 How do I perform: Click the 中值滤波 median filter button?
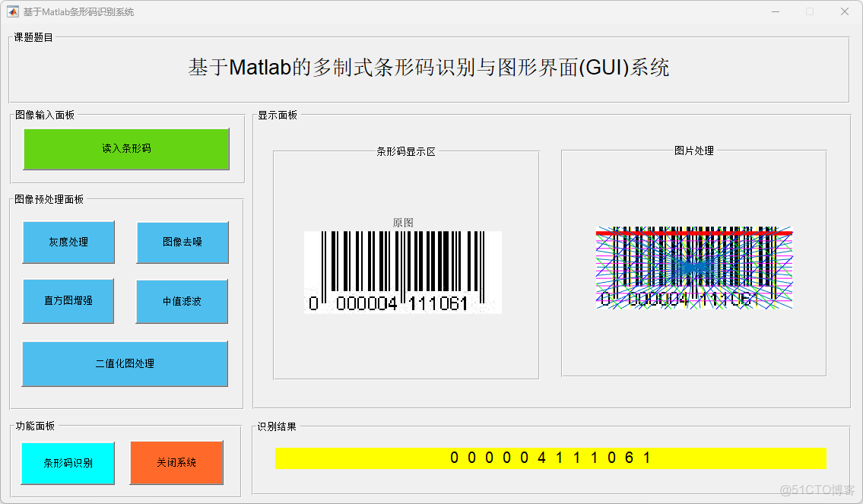coord(182,301)
